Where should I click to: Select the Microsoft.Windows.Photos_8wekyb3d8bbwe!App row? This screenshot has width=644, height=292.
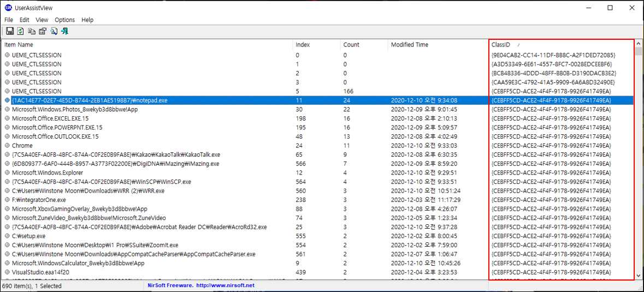[318, 109]
